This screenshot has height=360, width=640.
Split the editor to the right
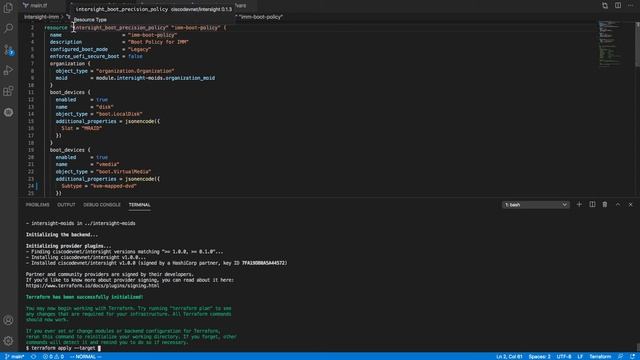(618, 5)
